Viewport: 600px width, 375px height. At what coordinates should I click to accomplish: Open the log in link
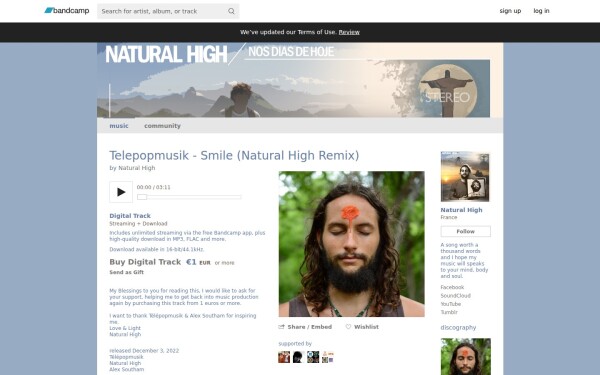click(541, 11)
